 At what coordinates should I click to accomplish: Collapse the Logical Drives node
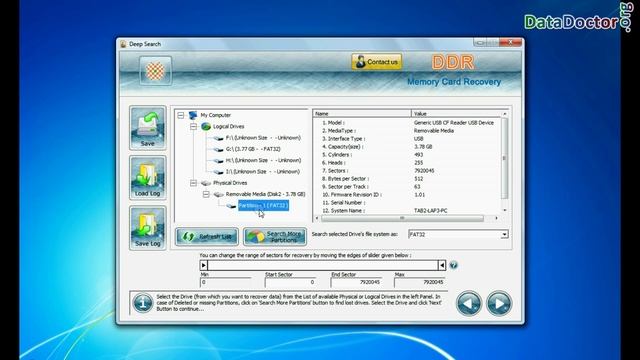[x=193, y=127]
